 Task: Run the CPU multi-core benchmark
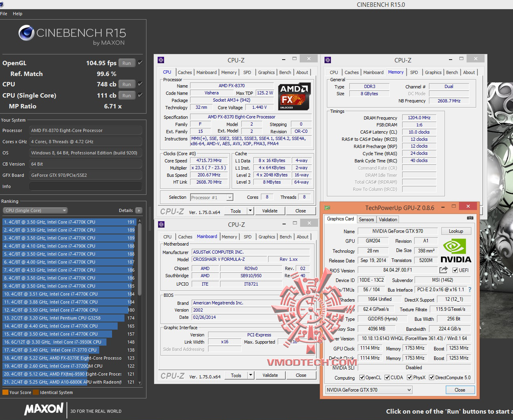tap(127, 84)
